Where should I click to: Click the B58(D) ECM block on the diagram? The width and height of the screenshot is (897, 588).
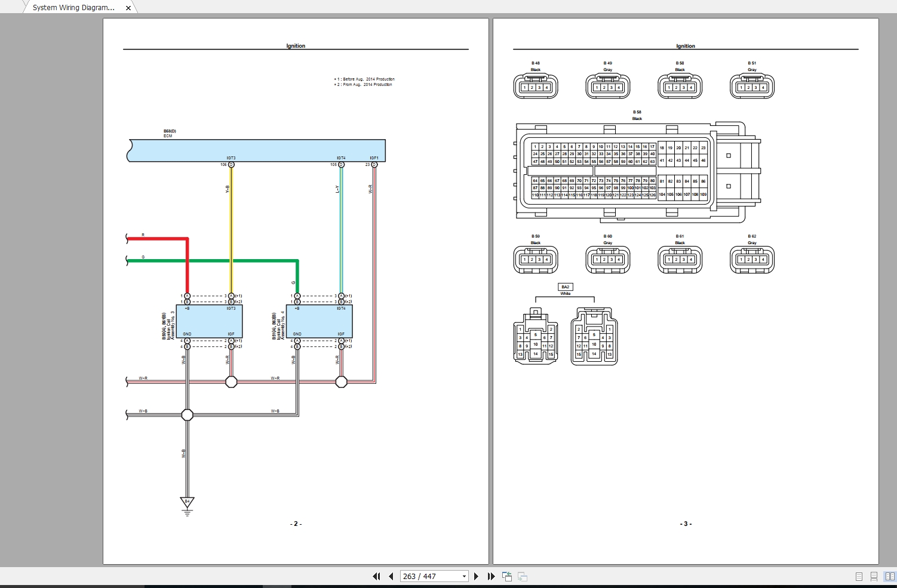point(257,150)
